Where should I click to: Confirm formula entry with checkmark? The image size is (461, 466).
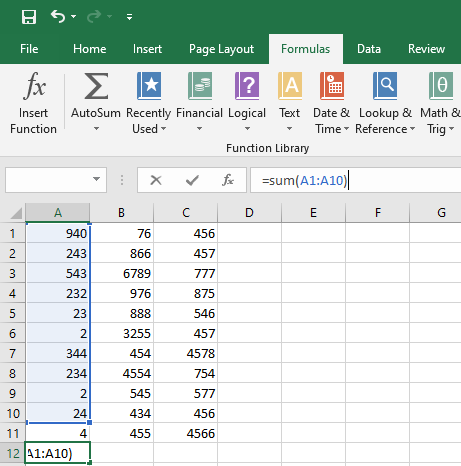pos(192,180)
